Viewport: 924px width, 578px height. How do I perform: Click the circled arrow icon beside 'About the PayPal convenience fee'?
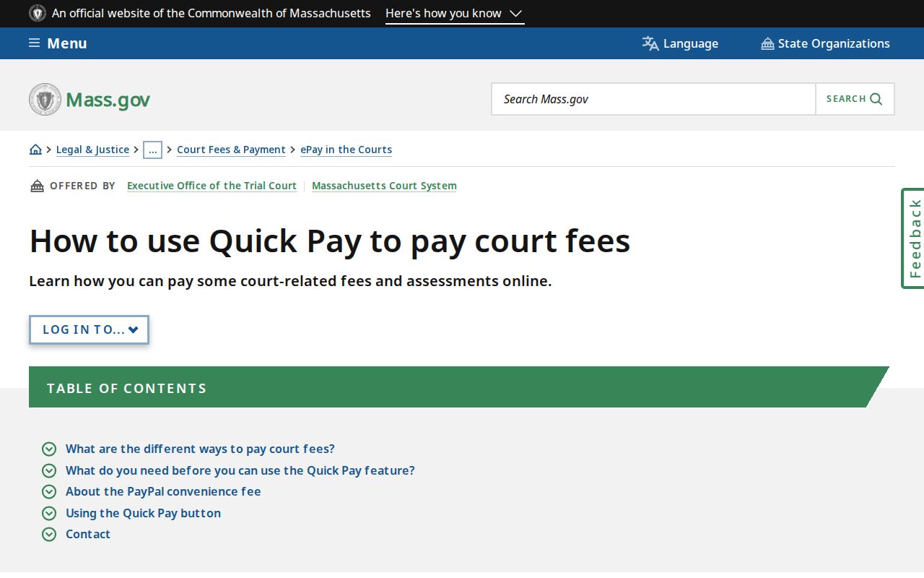(x=49, y=492)
